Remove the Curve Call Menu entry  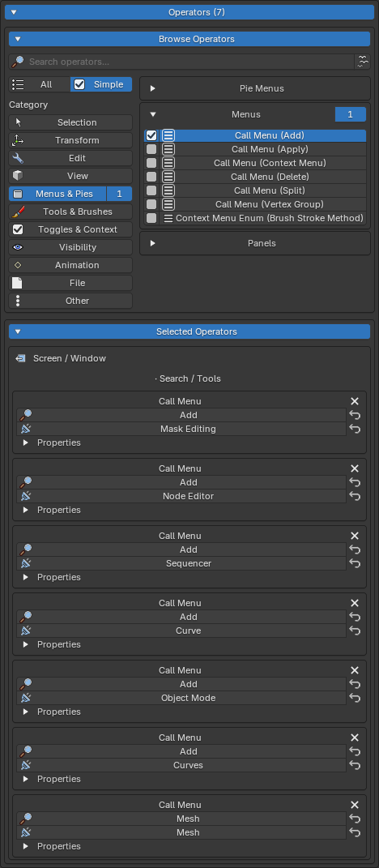(x=356, y=603)
